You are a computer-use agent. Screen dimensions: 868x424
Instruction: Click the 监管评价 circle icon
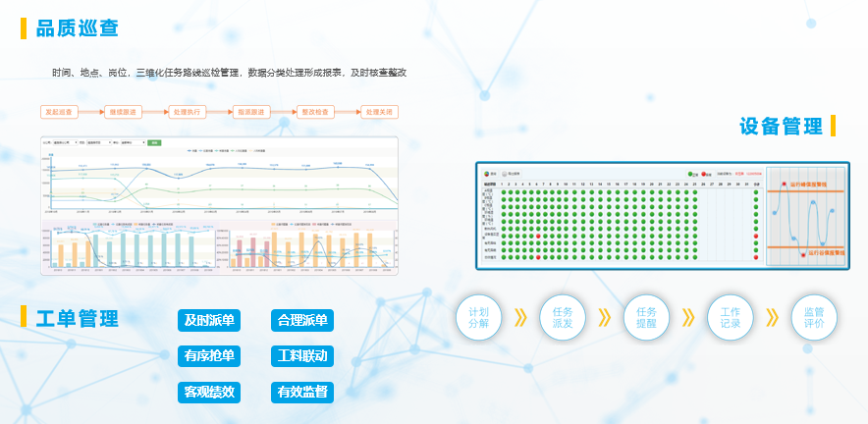813,317
